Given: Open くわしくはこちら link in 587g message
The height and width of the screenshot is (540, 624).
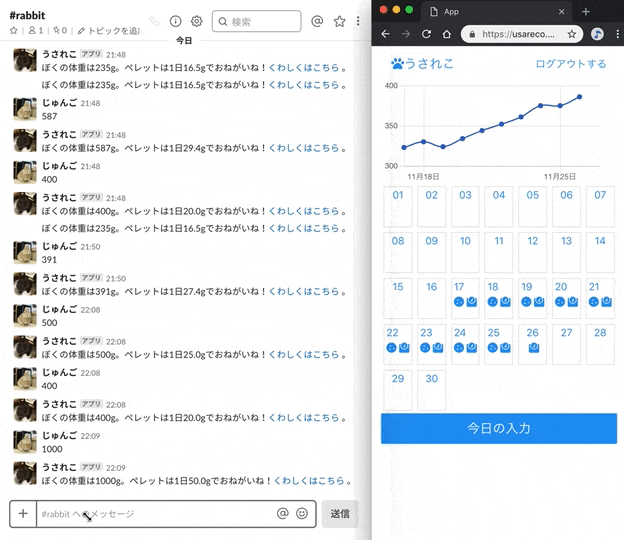Looking at the screenshot, I should pos(304,148).
